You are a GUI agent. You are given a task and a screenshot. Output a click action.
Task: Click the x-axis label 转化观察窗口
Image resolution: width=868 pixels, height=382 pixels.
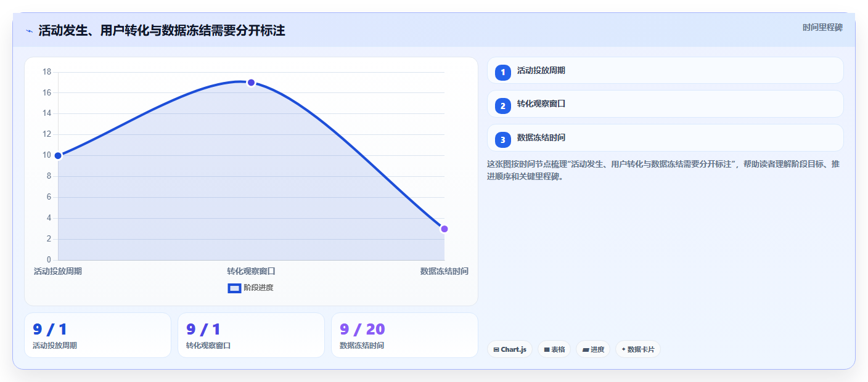pyautogui.click(x=251, y=271)
